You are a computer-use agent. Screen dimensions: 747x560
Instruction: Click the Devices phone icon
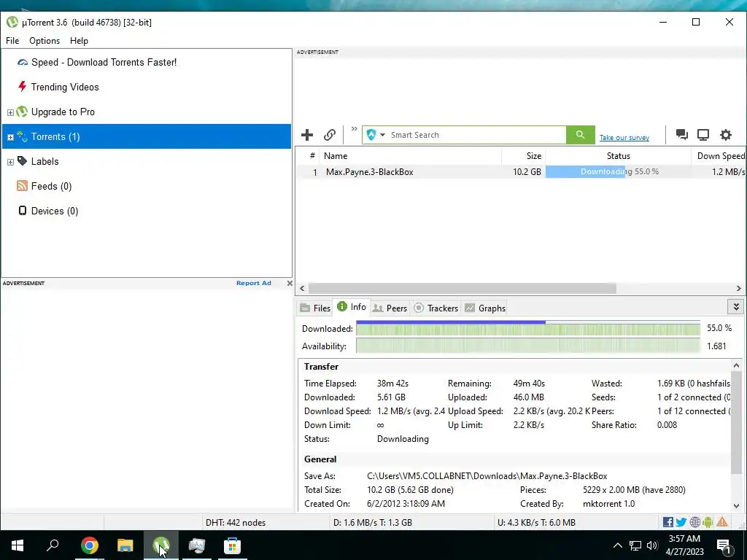[23, 211]
